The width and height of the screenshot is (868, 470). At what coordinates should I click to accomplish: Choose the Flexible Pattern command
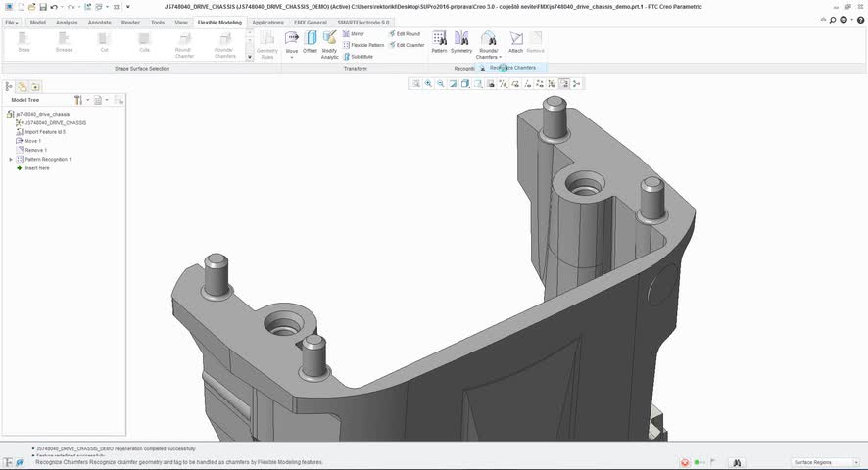[363, 45]
